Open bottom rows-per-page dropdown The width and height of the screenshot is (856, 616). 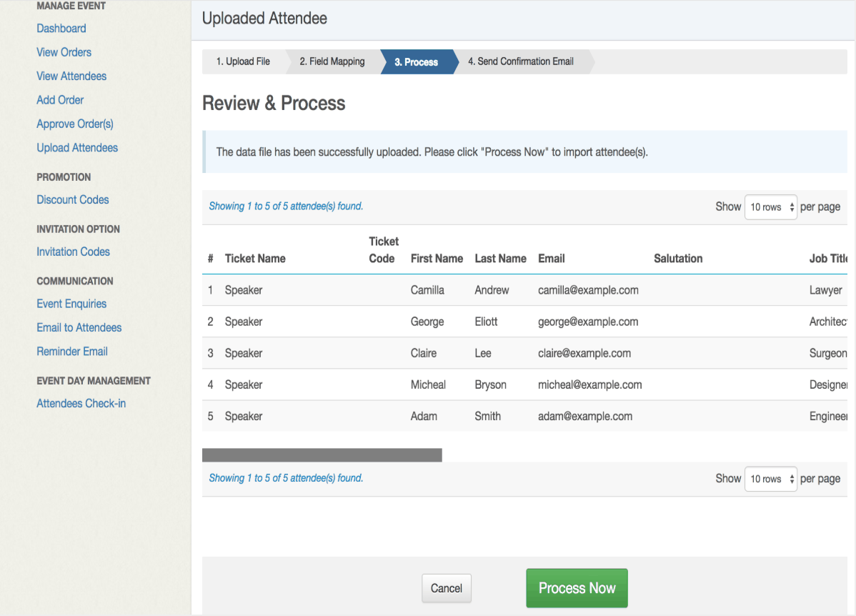[771, 479]
